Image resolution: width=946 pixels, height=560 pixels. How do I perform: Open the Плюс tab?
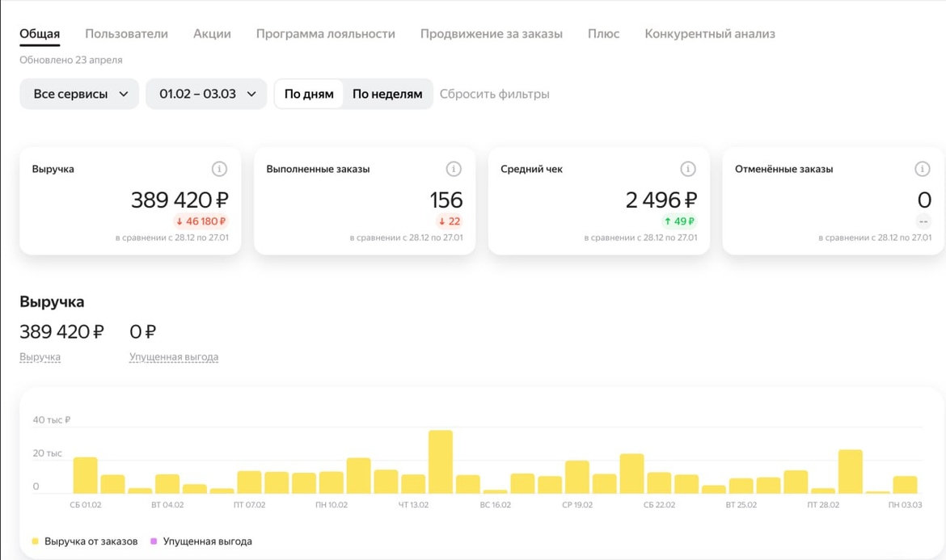603,34
